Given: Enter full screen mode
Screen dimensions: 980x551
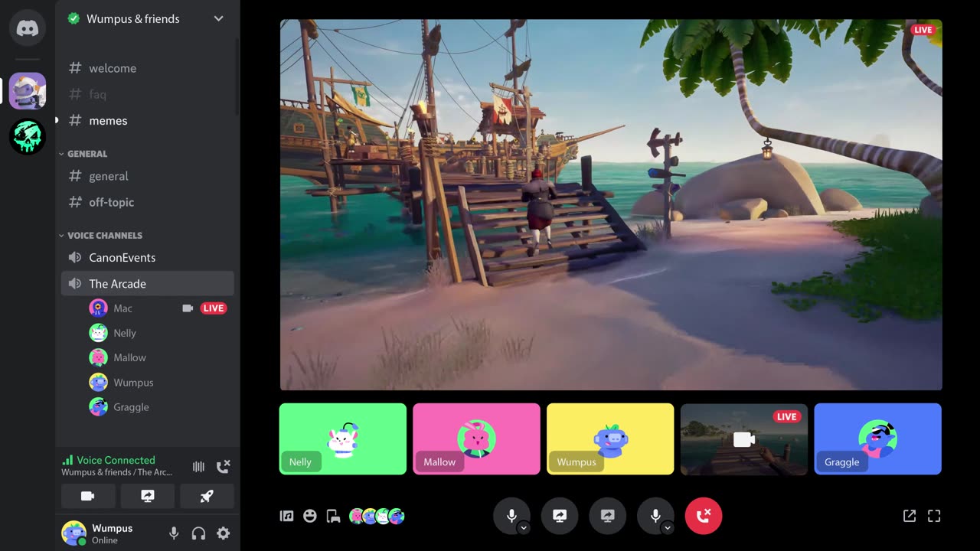Looking at the screenshot, I should [934, 516].
